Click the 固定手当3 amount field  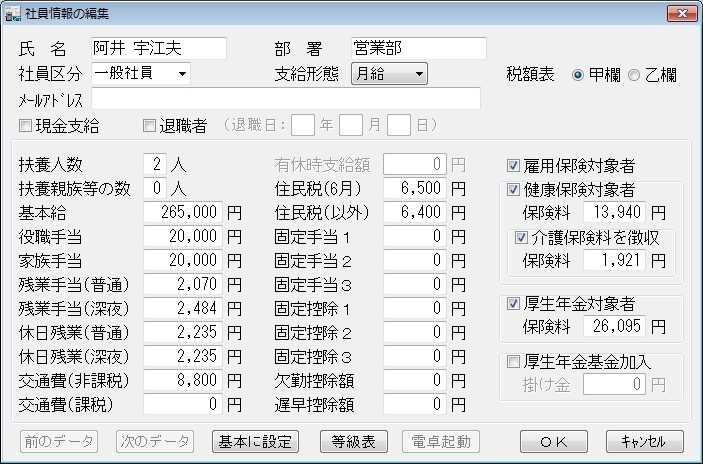pos(415,284)
